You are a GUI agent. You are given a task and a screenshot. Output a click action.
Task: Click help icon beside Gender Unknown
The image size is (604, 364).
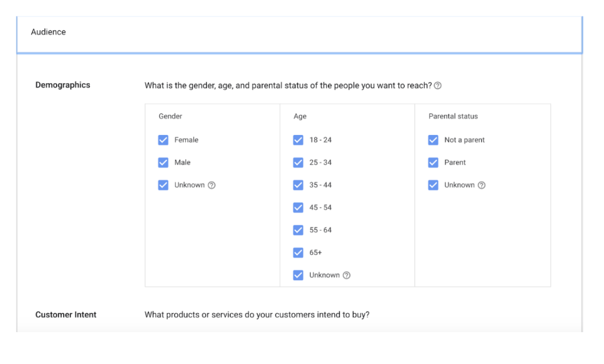click(x=212, y=185)
